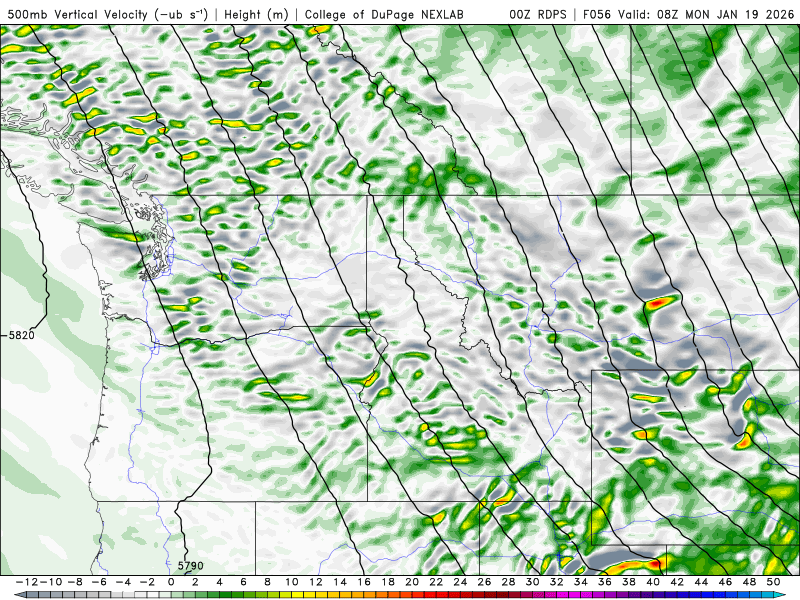Click the 22 value on the color scale
Screen dimensions: 800x600
pyautogui.click(x=436, y=582)
